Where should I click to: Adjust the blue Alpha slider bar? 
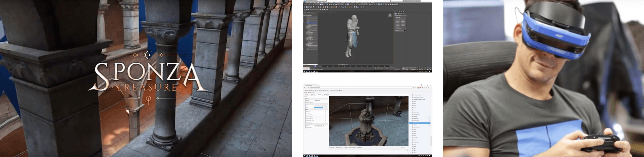click(x=319, y=108)
